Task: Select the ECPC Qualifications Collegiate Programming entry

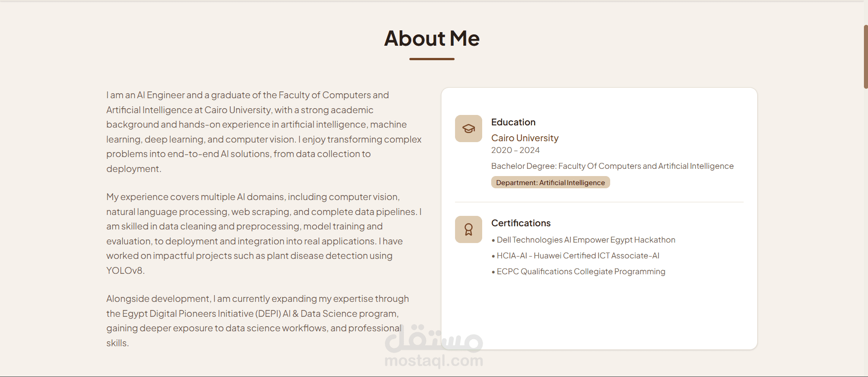Action: 579,272
